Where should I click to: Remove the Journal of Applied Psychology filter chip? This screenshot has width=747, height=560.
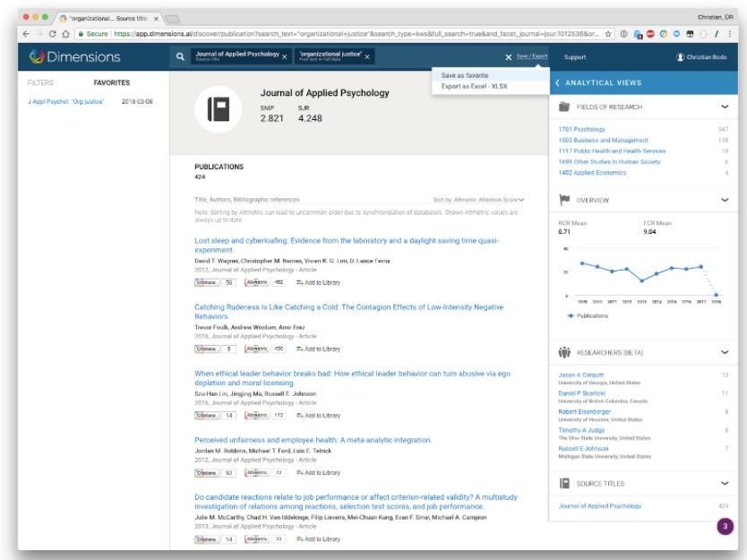pyautogui.click(x=285, y=56)
